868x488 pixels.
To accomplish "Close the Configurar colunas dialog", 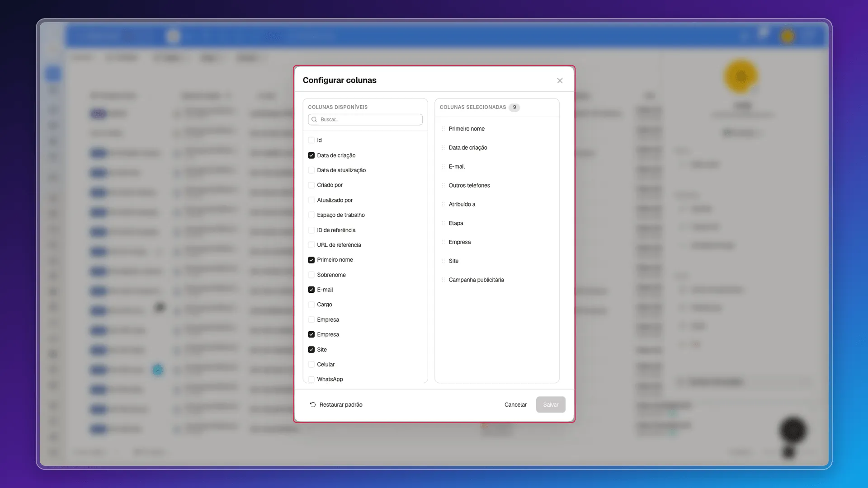I will [560, 80].
